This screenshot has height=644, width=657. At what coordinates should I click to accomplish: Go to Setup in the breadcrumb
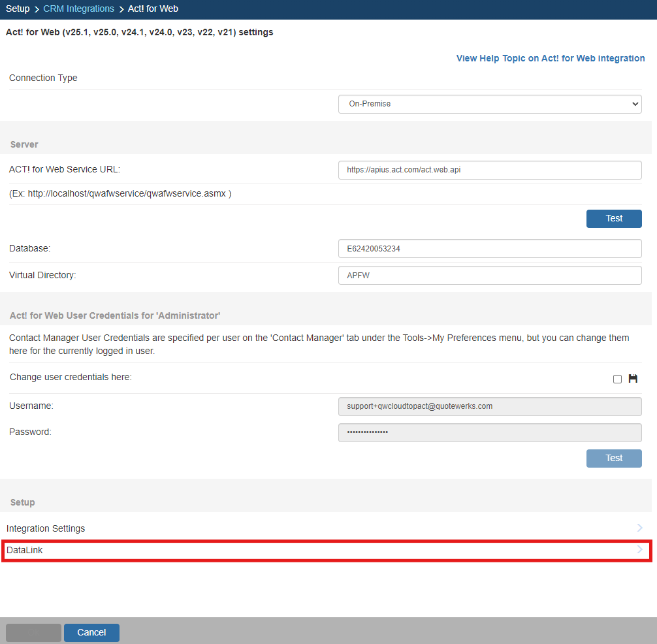click(x=18, y=8)
